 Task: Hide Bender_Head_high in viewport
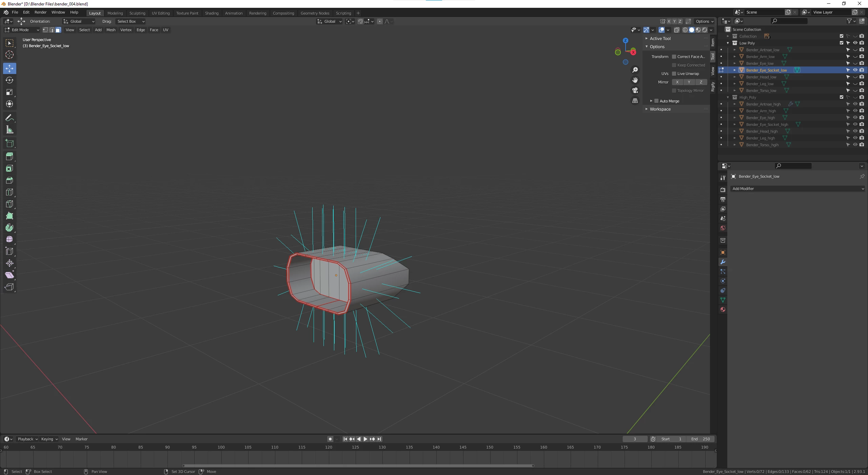[x=855, y=131]
